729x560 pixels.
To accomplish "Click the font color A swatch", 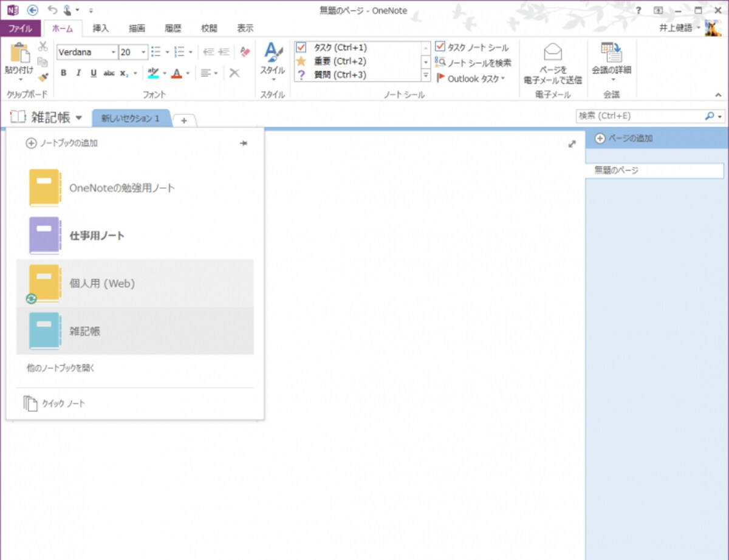I will tap(177, 73).
